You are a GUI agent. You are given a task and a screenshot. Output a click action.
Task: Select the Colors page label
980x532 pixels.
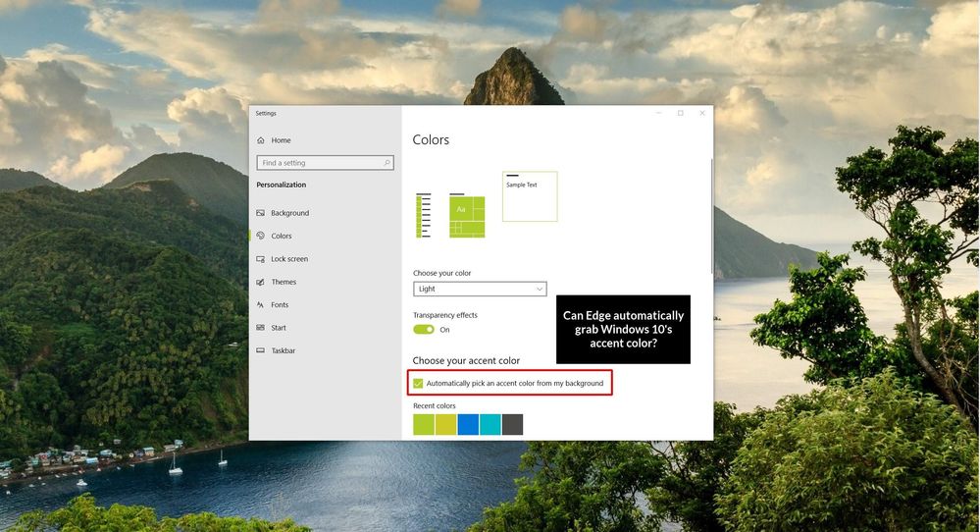[282, 236]
